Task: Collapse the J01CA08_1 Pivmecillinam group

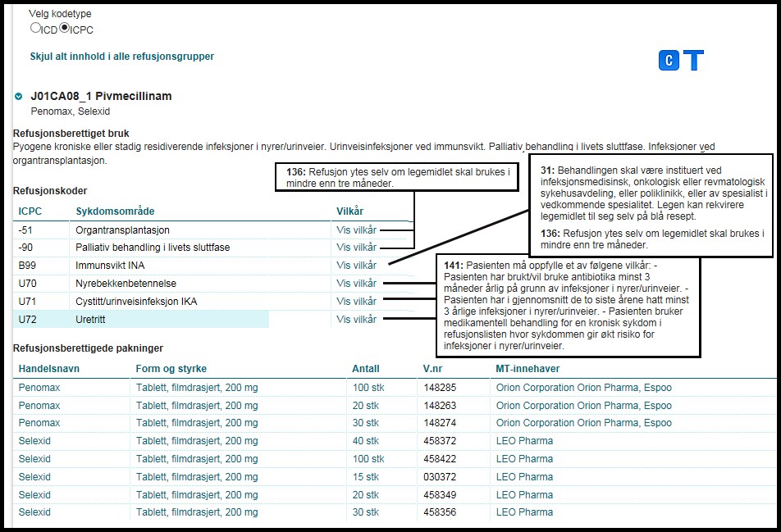Action: 19,97
